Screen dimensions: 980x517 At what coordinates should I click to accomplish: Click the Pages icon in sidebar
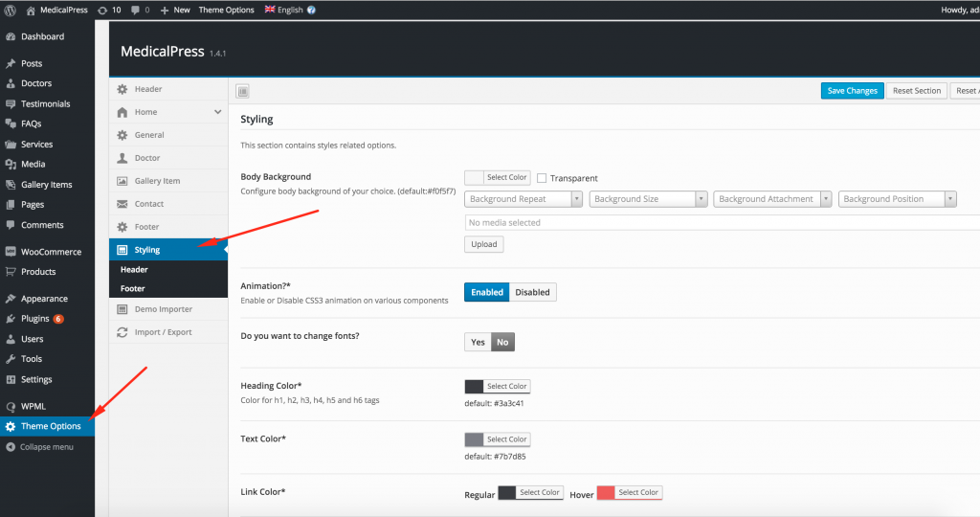pyautogui.click(x=11, y=205)
